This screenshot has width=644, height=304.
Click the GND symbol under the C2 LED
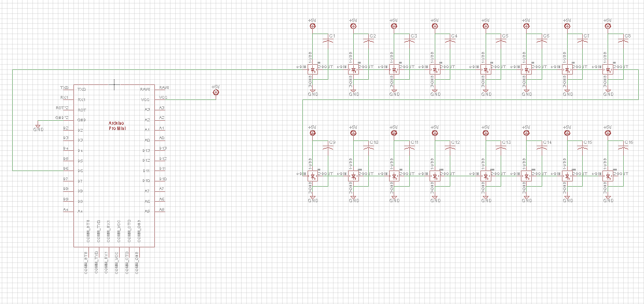pyautogui.click(x=353, y=92)
